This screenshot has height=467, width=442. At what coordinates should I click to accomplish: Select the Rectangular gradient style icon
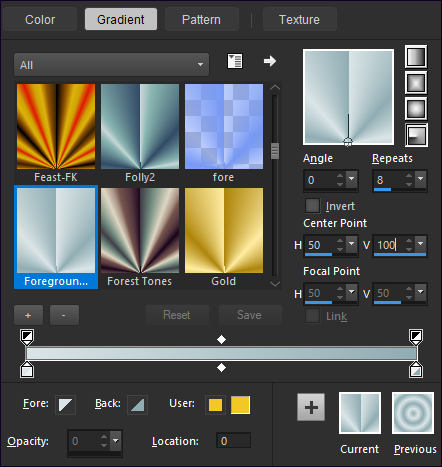coord(416,83)
